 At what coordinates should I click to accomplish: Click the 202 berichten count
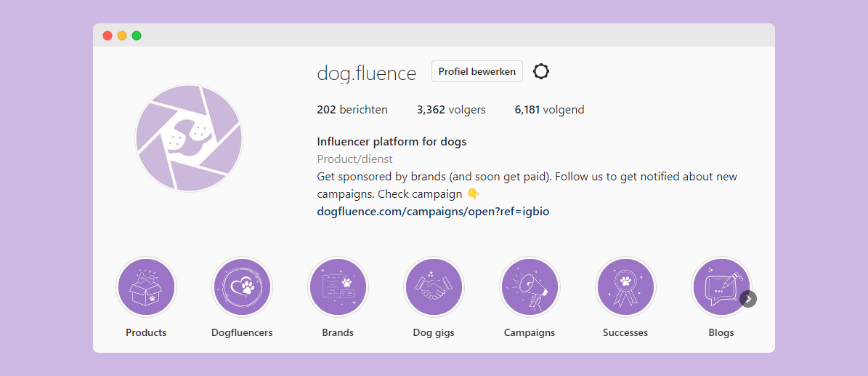352,110
